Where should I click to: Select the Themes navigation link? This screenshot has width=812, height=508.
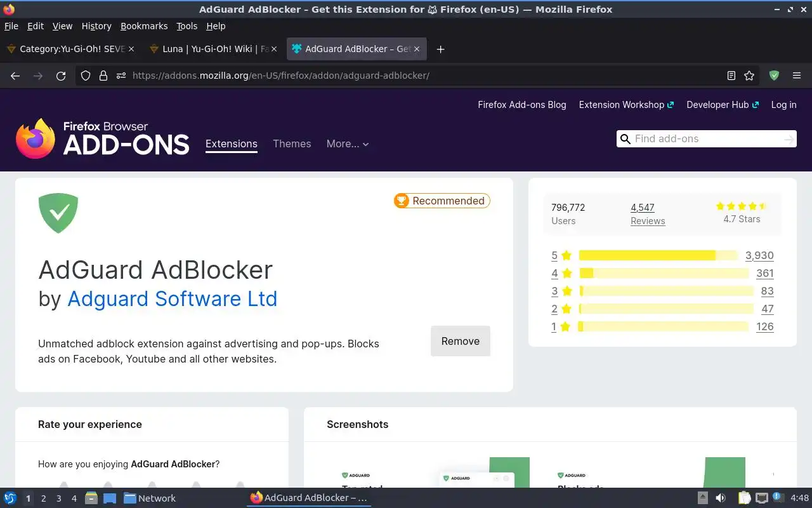(x=292, y=144)
